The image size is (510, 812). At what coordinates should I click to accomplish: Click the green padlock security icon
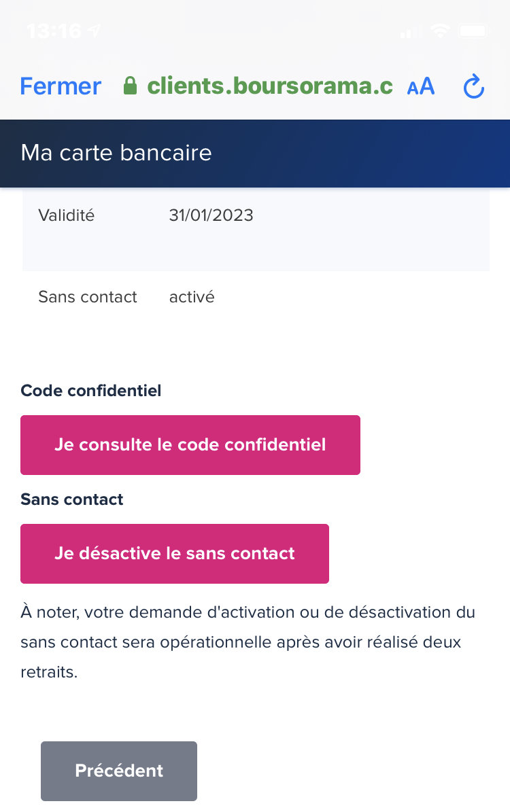130,86
